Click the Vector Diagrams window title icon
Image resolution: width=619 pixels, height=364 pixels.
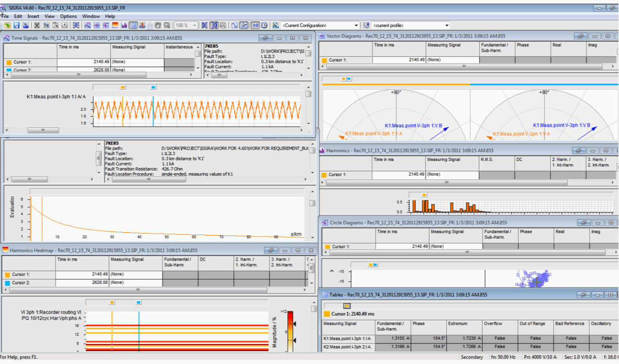coord(322,36)
